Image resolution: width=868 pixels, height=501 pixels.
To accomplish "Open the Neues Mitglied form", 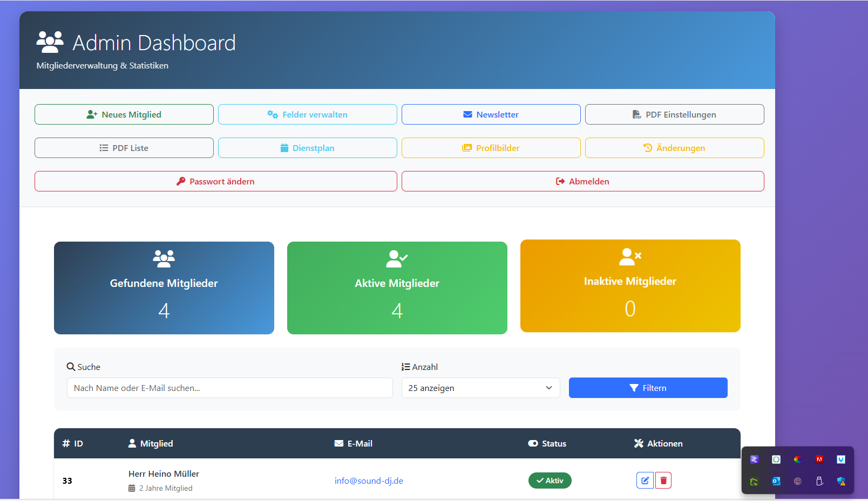I will click(124, 114).
